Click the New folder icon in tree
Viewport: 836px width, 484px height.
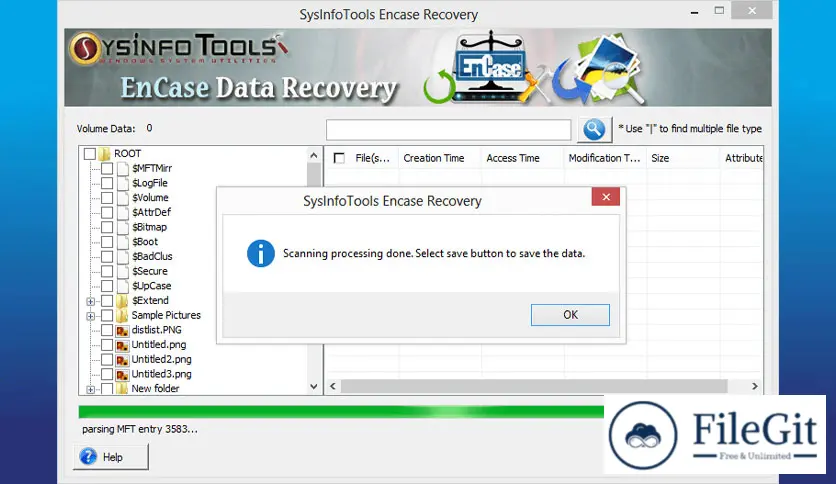pyautogui.click(x=122, y=389)
